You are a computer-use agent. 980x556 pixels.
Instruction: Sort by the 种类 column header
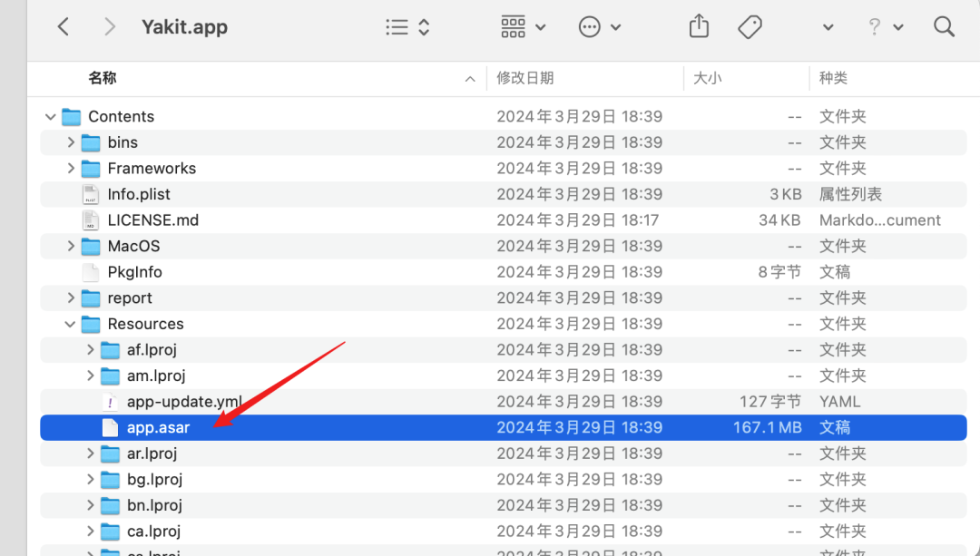833,78
